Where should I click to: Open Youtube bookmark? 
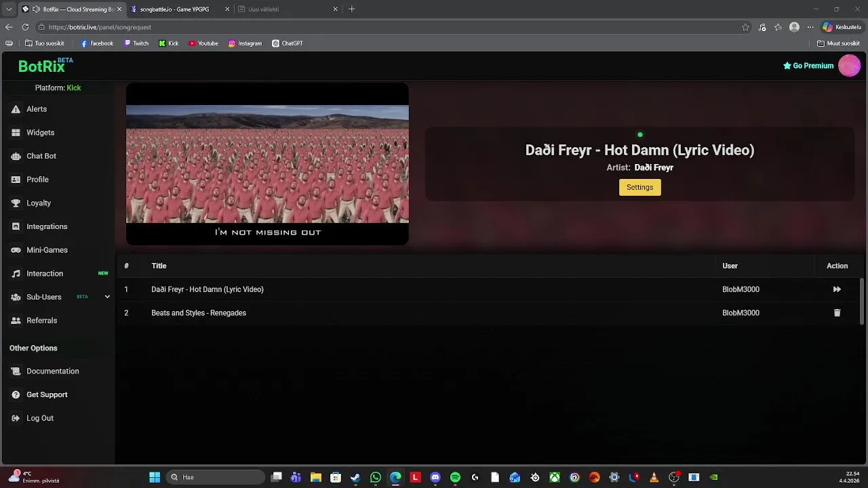click(x=203, y=43)
